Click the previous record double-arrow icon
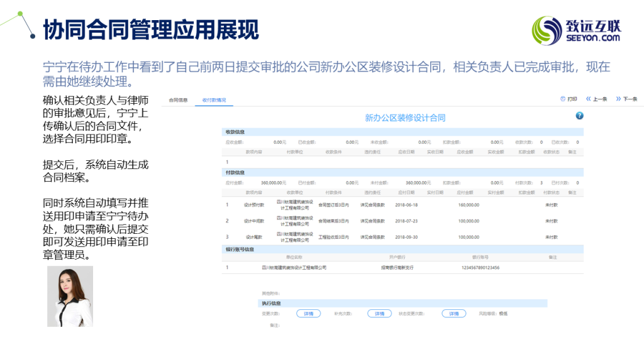Viewport: 644px width, 362px height. tap(589, 99)
